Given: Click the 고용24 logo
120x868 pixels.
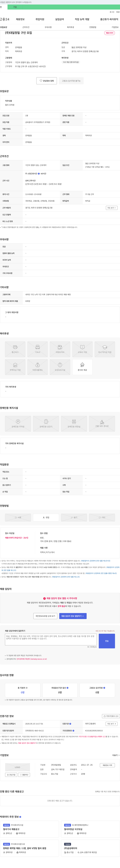Looking at the screenshot, I should (5, 19).
